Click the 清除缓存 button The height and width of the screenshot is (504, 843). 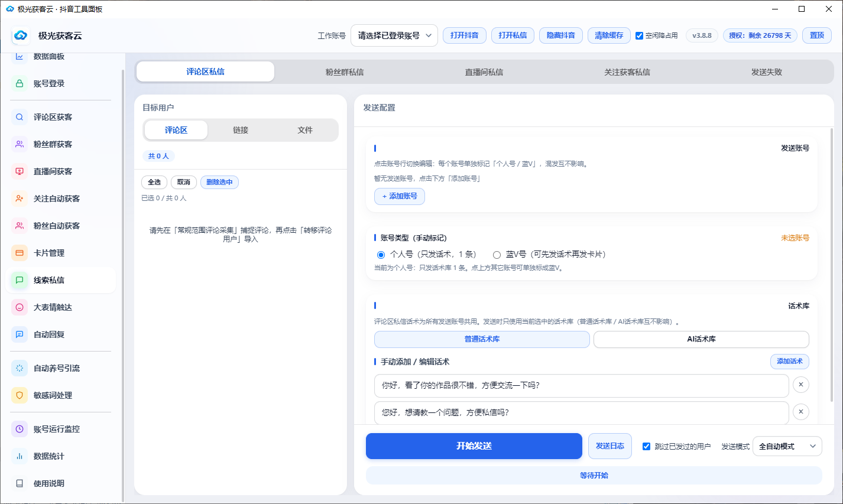tap(609, 35)
